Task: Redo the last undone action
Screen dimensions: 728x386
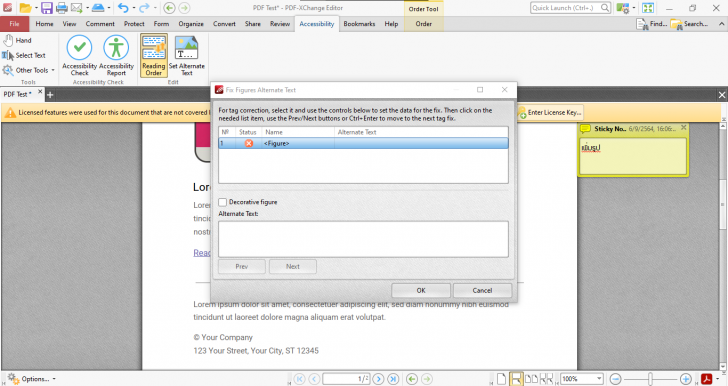Action: point(144,7)
